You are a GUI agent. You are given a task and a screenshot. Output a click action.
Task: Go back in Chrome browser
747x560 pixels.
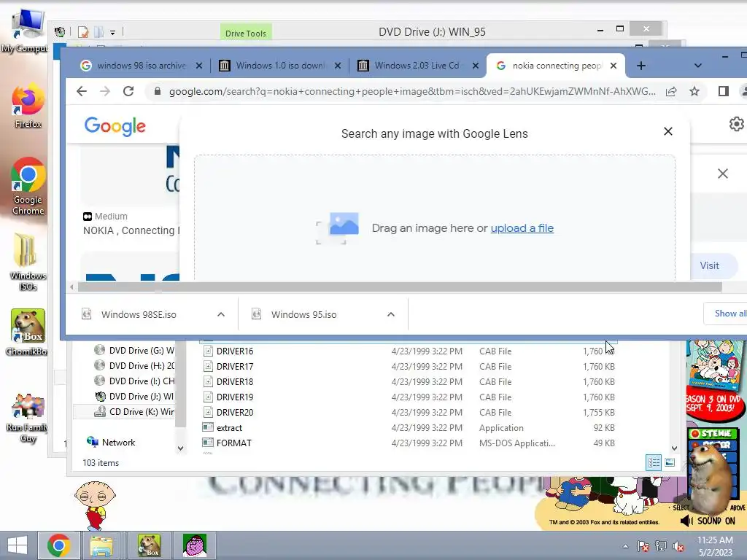[x=82, y=91]
